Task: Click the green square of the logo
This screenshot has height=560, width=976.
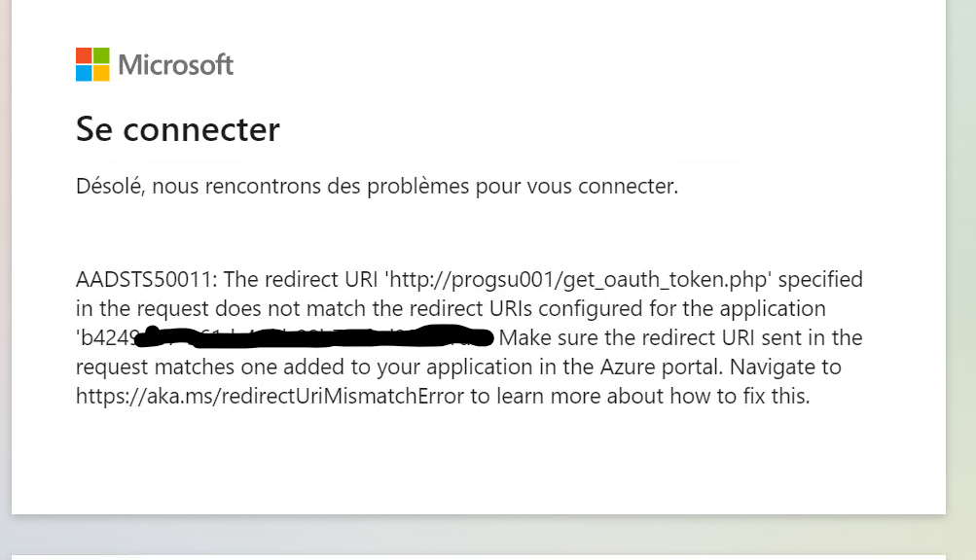Action: point(101,56)
